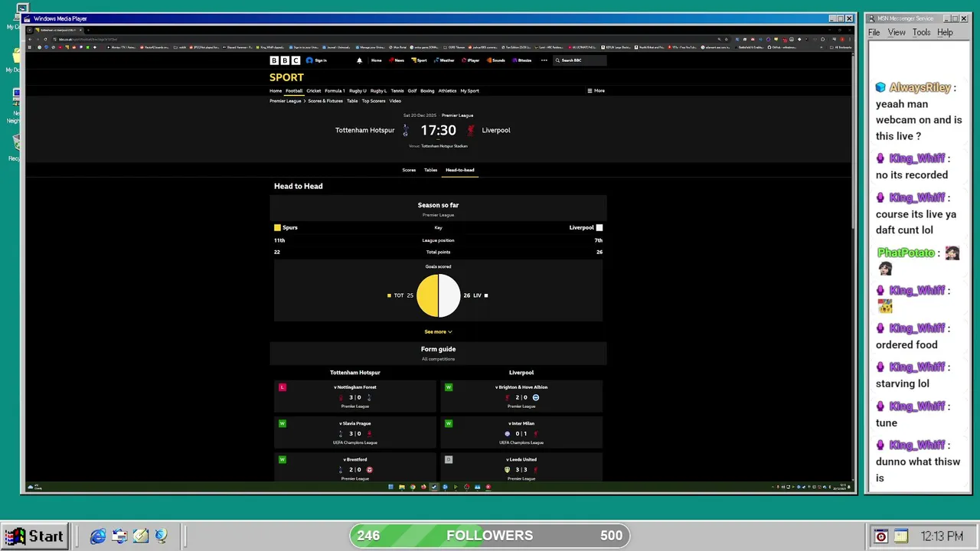The image size is (980, 551).
Task: Click the Sign in account link
Action: pyautogui.click(x=317, y=60)
